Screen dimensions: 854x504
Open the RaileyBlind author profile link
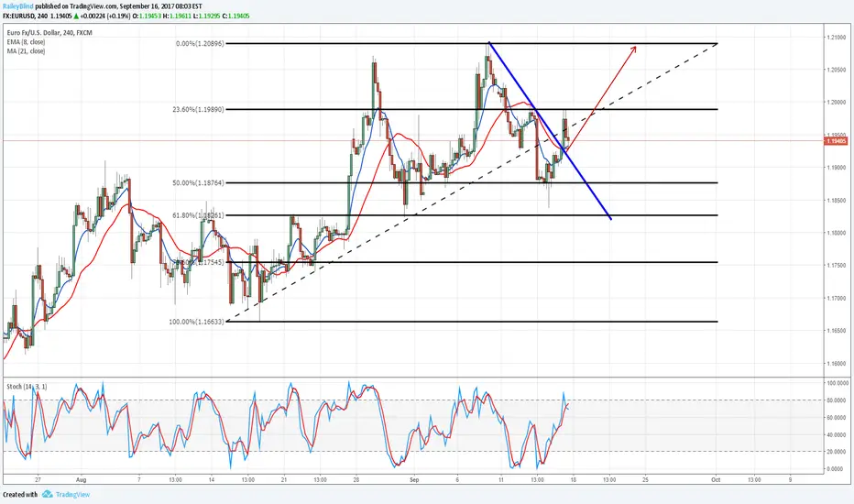tap(17, 6)
